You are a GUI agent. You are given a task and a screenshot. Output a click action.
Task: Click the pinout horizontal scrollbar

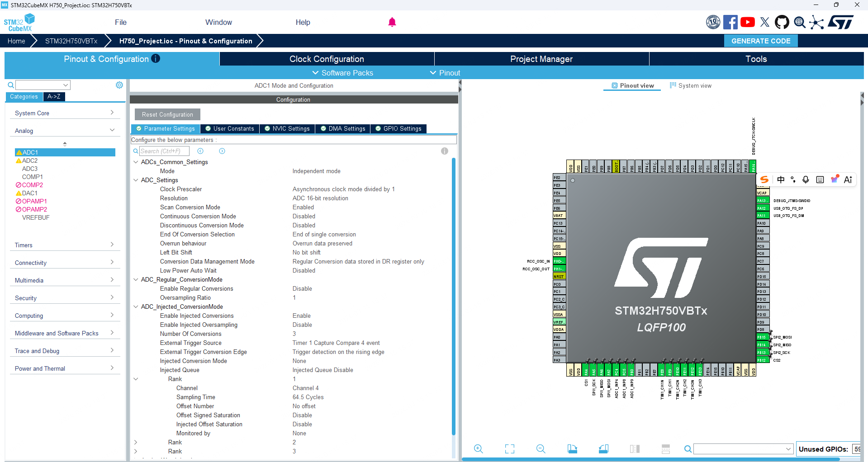(x=650, y=459)
